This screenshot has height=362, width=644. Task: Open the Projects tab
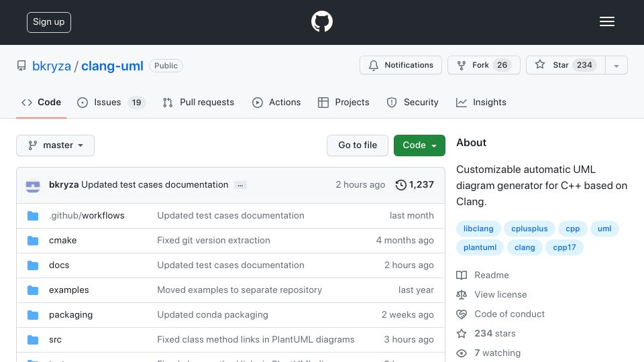click(343, 102)
